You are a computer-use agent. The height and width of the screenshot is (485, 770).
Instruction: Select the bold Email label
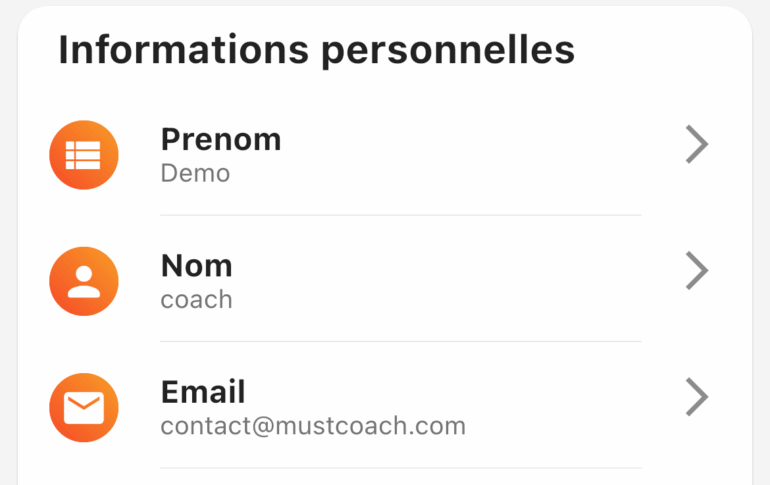(203, 392)
